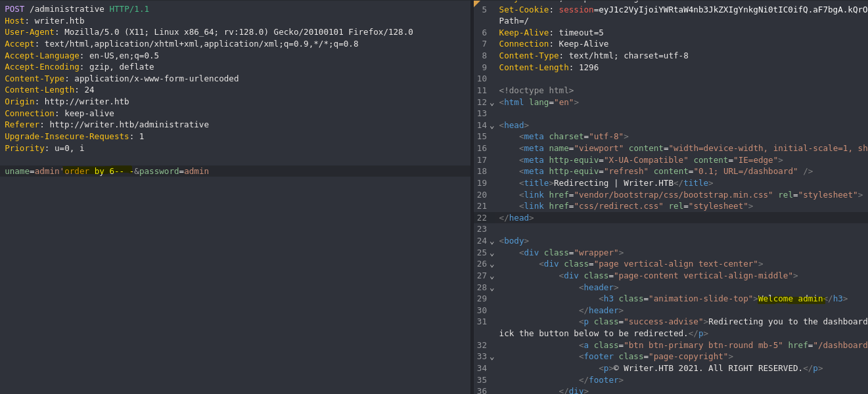Click the highlighted Welcome admin text

tap(790, 299)
